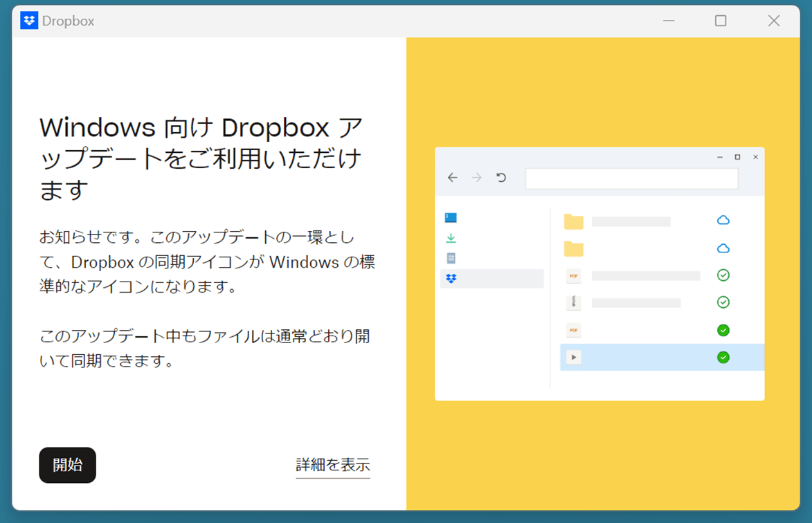This screenshot has height=523, width=812.
Task: Click the gray document icon in sidebar
Action: click(x=451, y=258)
